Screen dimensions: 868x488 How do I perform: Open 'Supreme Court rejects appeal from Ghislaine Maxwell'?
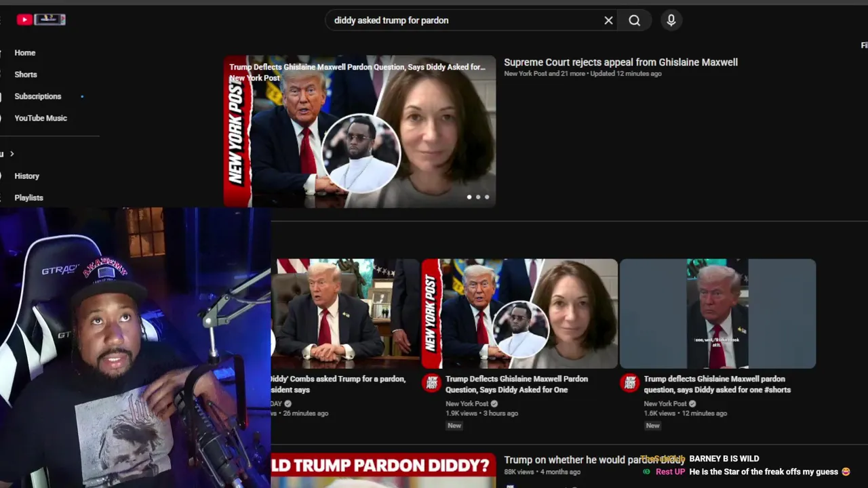click(x=620, y=62)
